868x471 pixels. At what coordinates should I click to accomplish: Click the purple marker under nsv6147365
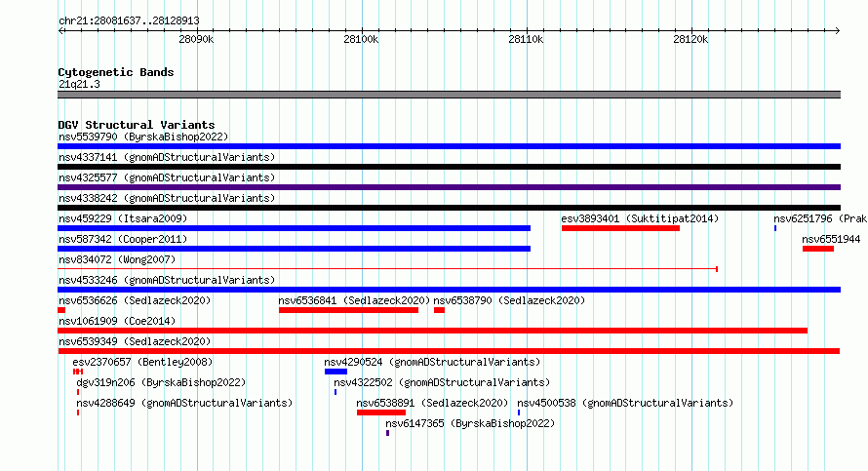point(387,433)
